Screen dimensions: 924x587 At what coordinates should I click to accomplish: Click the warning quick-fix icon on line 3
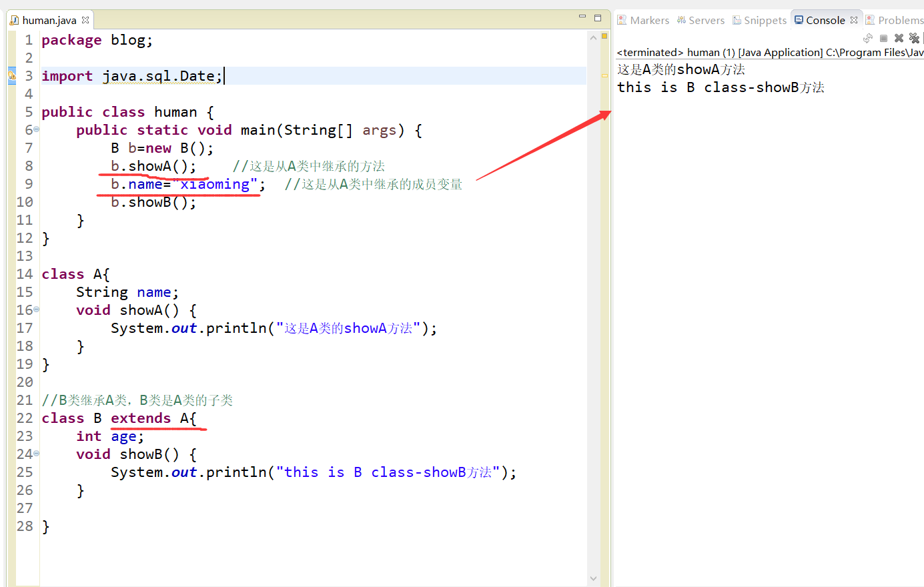tap(12, 75)
